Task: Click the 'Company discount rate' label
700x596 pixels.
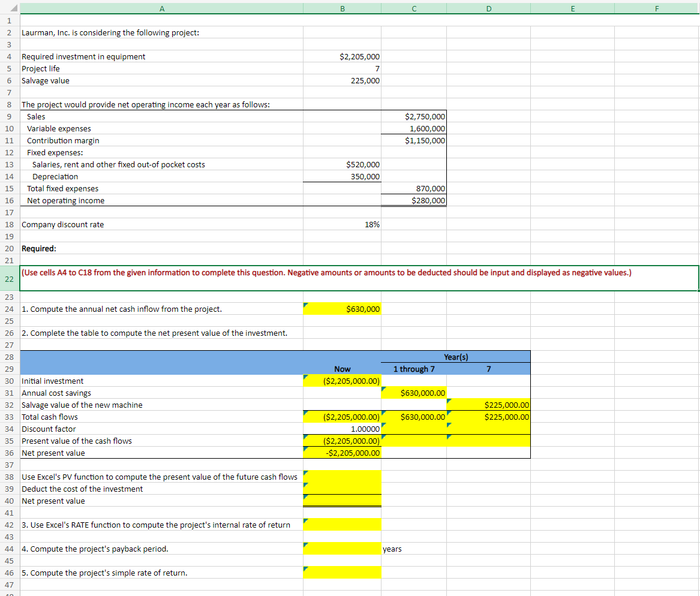Action: click(62, 224)
